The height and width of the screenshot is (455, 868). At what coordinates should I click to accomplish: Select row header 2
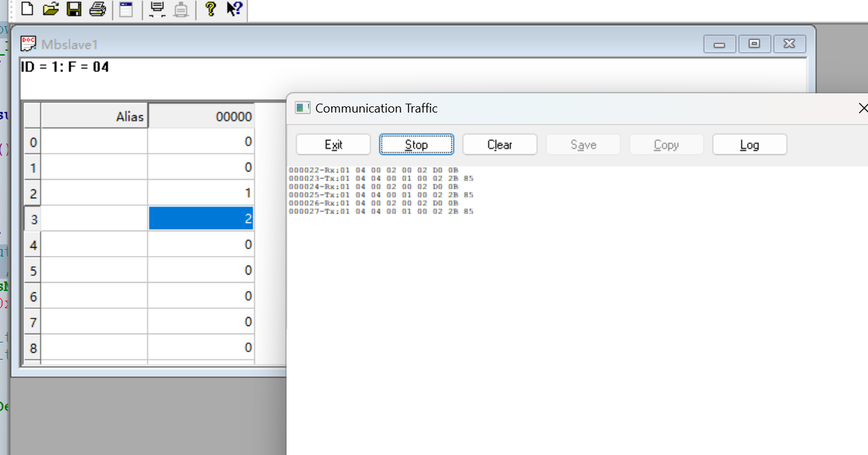click(32, 193)
